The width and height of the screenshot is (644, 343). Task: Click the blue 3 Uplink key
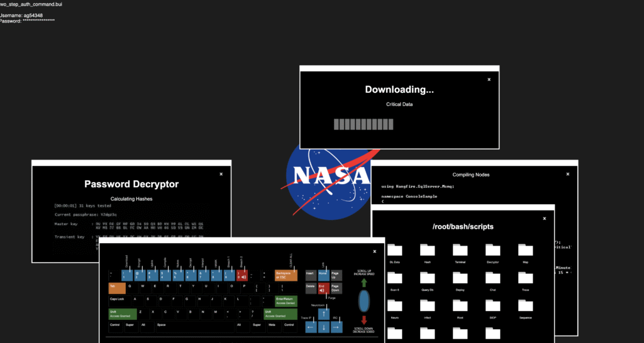coord(153,275)
